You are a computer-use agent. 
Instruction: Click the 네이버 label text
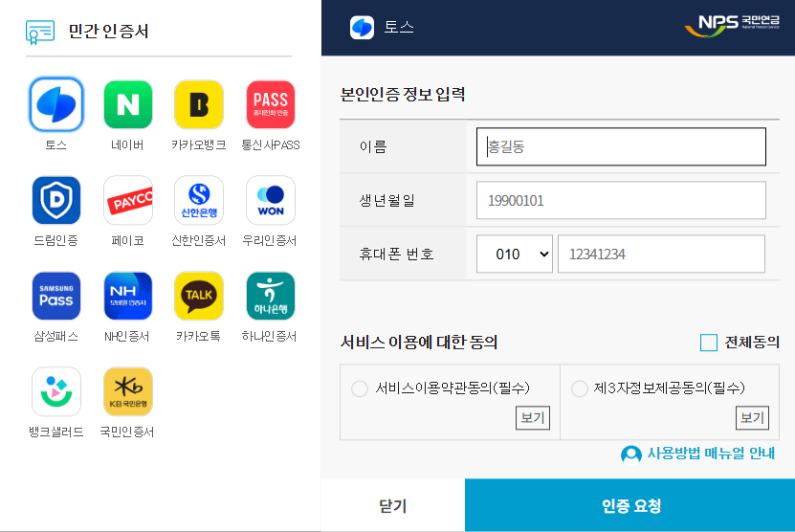[127, 145]
